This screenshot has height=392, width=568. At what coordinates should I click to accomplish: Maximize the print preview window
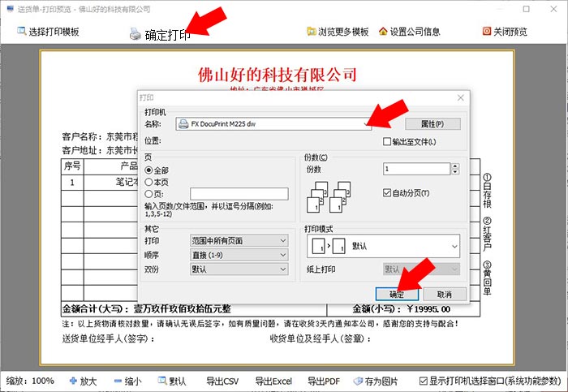point(527,9)
